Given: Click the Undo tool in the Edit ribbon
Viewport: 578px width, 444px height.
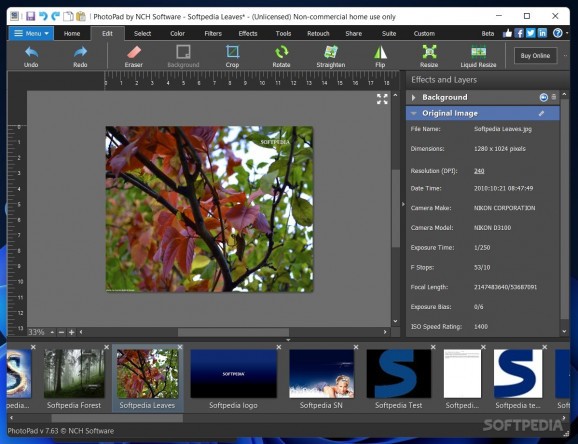Looking at the screenshot, I should tap(31, 56).
